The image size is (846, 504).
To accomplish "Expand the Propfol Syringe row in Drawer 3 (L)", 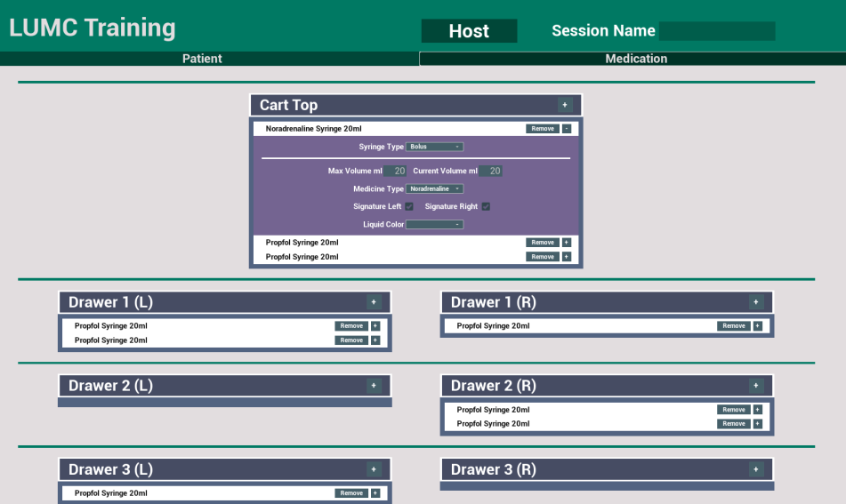I will 375,493.
